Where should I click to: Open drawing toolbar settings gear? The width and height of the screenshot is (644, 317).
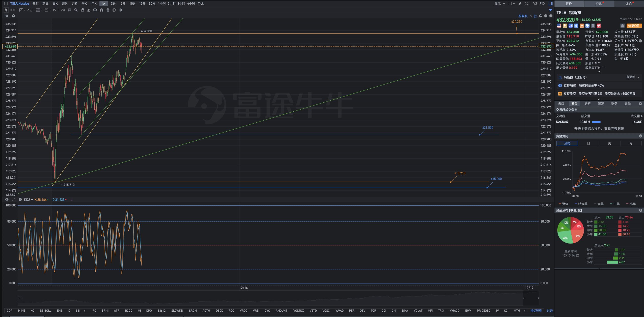121,10
